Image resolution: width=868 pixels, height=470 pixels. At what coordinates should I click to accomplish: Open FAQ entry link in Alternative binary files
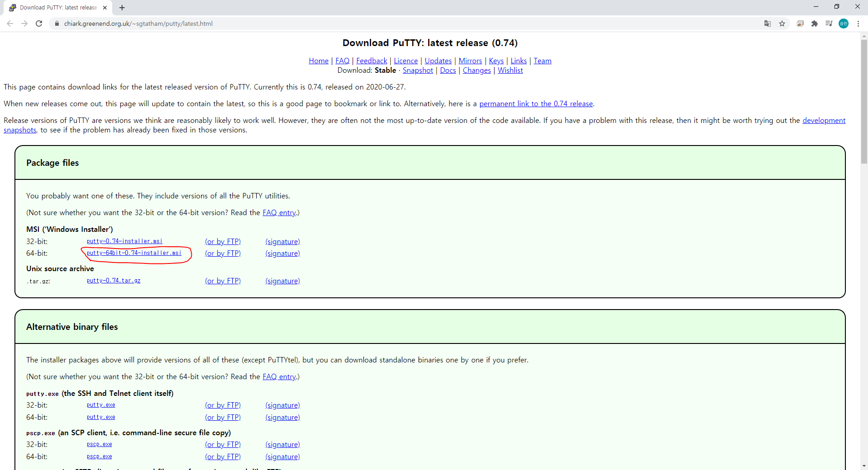point(279,376)
